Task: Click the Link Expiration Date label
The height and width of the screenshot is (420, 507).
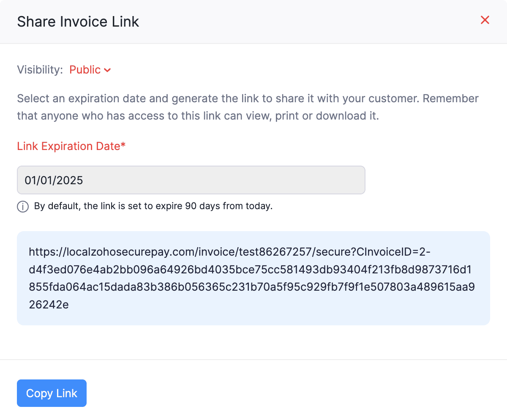Action: coord(71,146)
